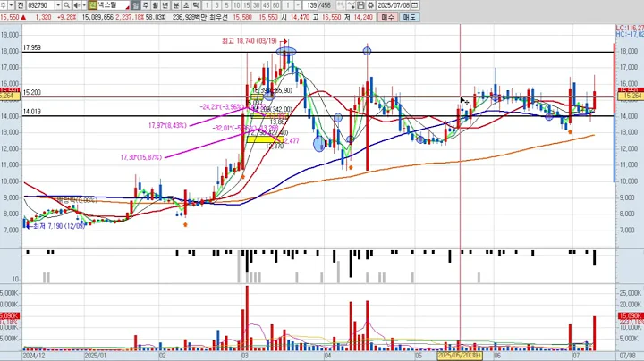Click the stock name field 넥스틸
The width and height of the screenshot is (644, 361).
[x=114, y=5]
